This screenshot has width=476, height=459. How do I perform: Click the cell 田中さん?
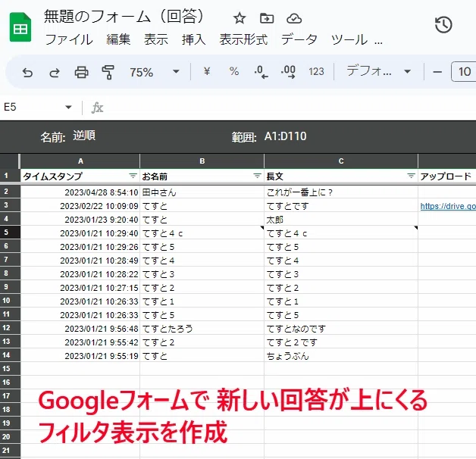click(x=202, y=192)
